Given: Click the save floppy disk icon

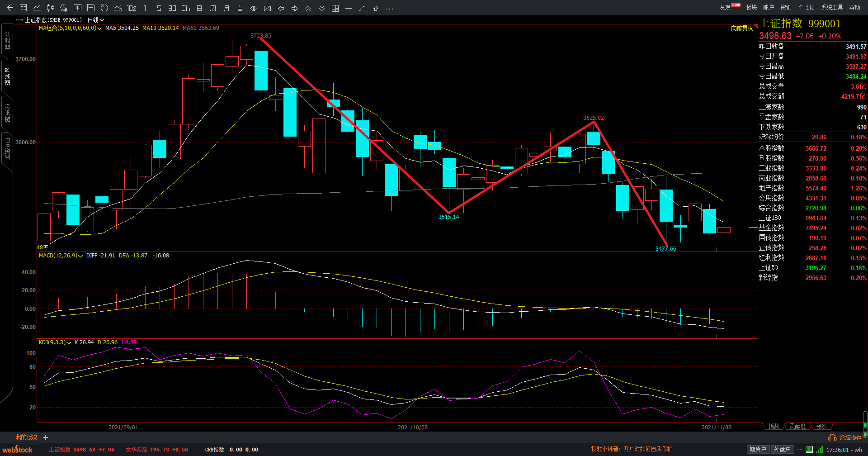Looking at the screenshot, I should (91, 8).
